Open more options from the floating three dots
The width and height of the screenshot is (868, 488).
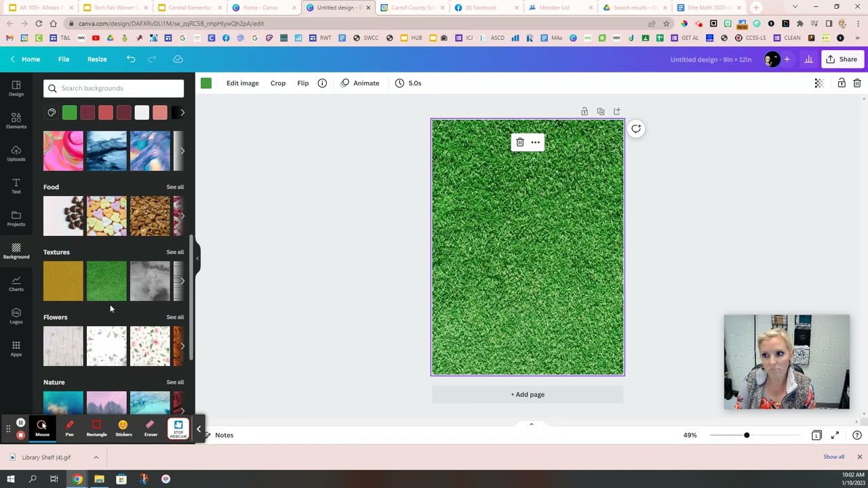(536, 142)
